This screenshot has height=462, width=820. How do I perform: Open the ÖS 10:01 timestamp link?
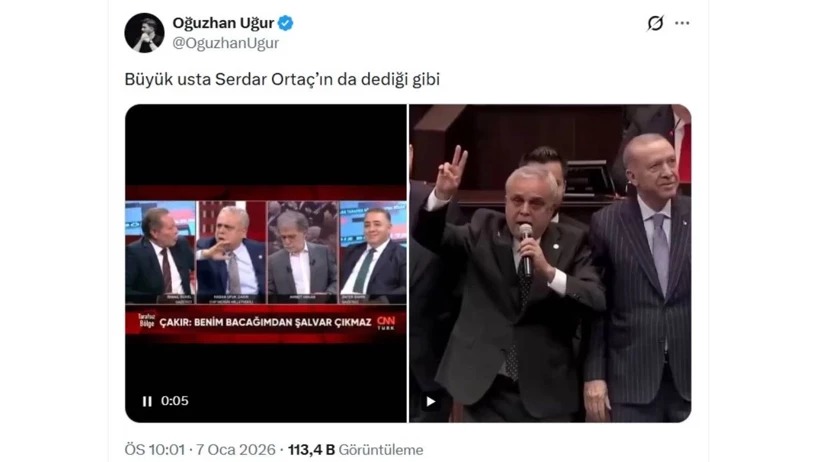coord(155,449)
